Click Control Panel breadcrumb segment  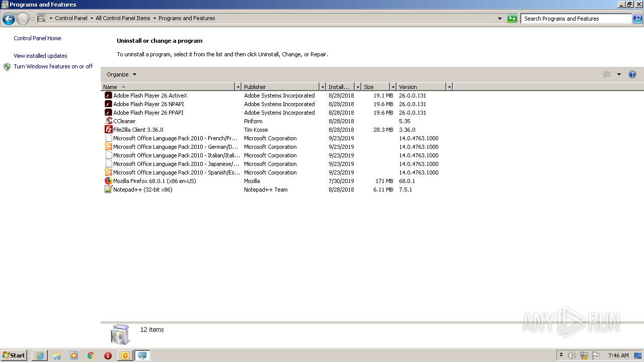click(x=71, y=18)
